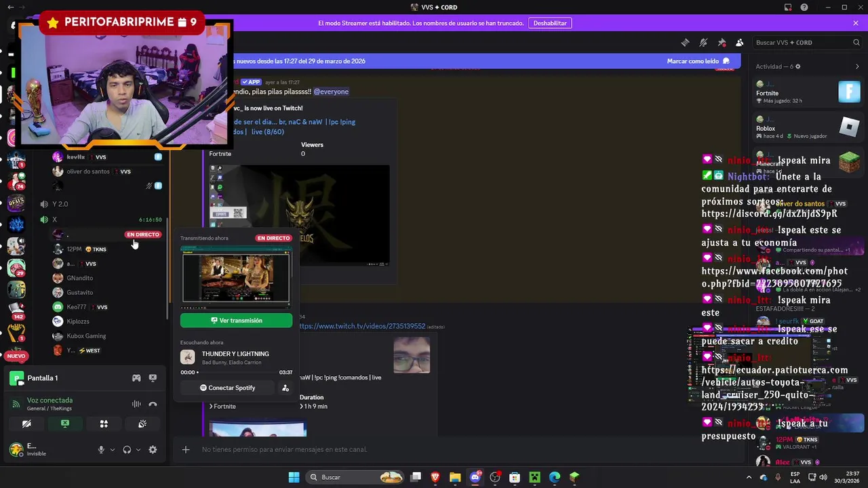Toggle noise suppression waveform icon

(136, 404)
